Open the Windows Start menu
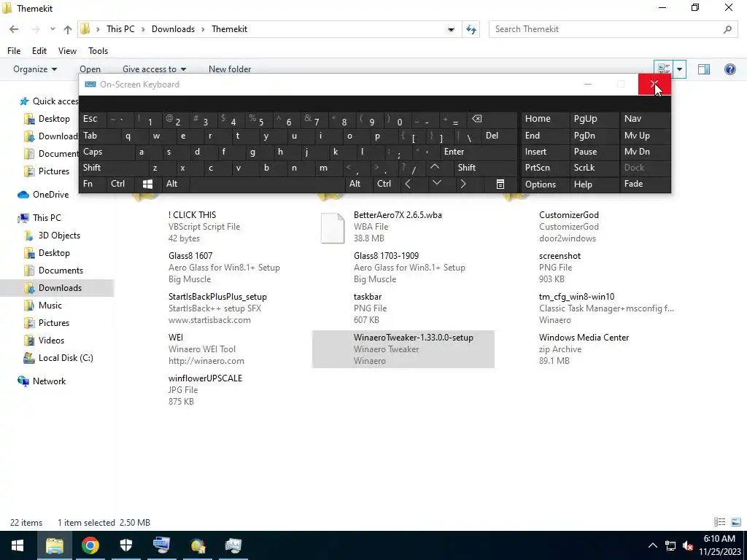This screenshot has height=560, width=747. [x=18, y=545]
